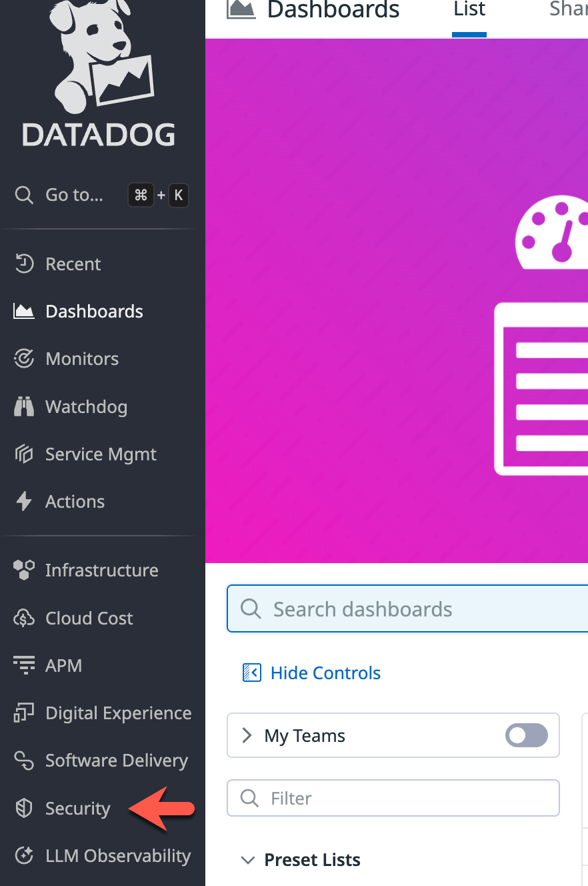Open the Infrastructure section
The image size is (588, 886).
[x=101, y=570]
